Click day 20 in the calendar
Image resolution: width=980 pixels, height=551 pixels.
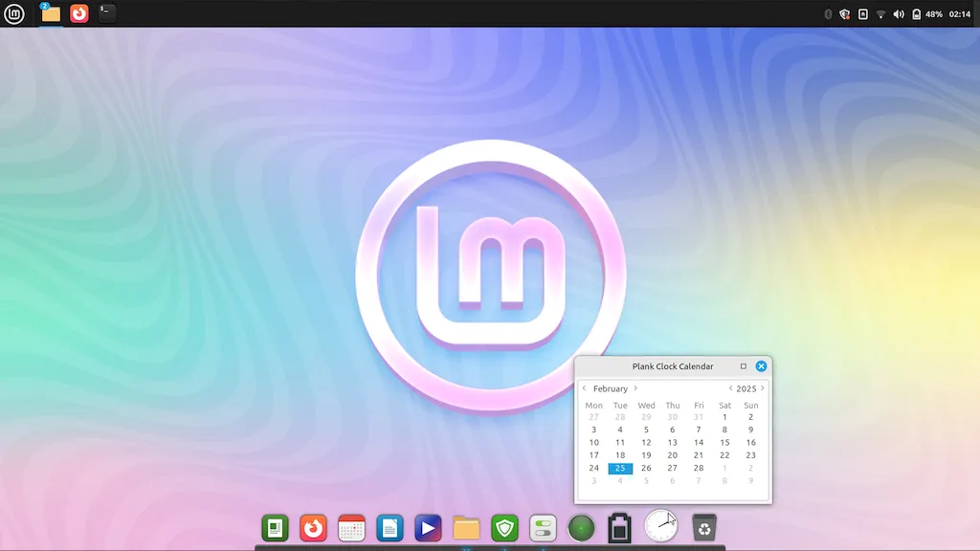click(x=673, y=455)
